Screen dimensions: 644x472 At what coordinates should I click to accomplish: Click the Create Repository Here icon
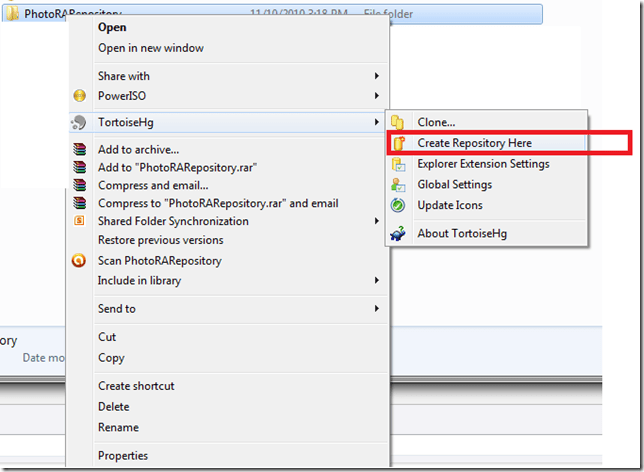tap(398, 143)
